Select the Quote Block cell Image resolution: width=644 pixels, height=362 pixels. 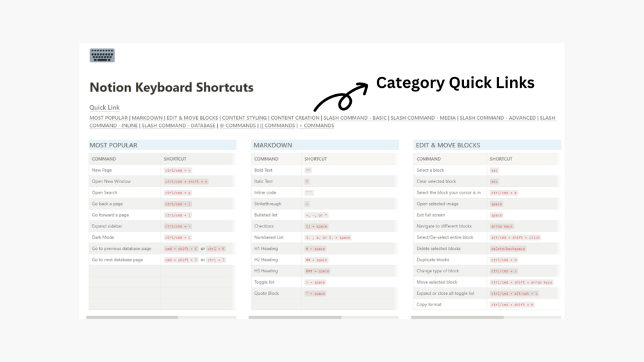coord(276,293)
